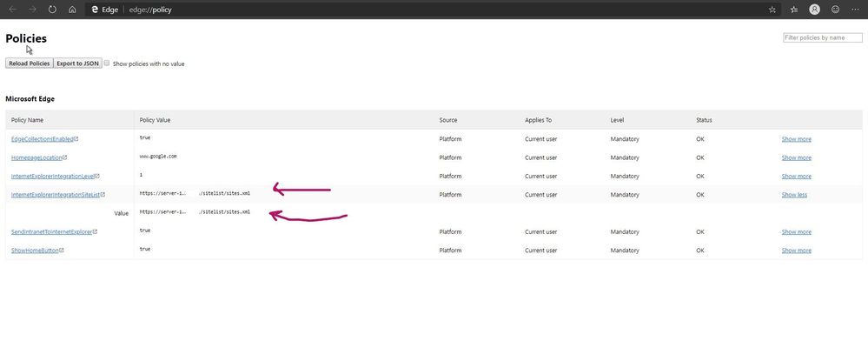The width and height of the screenshot is (868, 341).
Task: Click the Level column header
Action: (617, 120)
